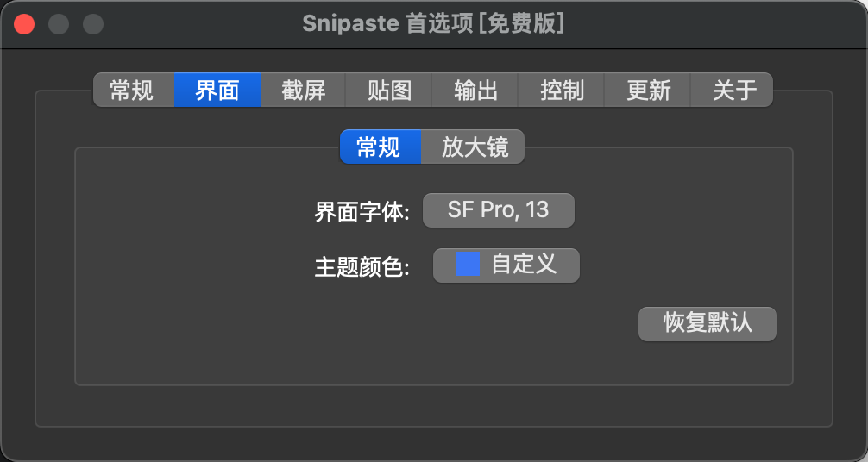Image resolution: width=868 pixels, height=462 pixels.
Task: Click the blue theme color swatch
Action: click(x=467, y=265)
